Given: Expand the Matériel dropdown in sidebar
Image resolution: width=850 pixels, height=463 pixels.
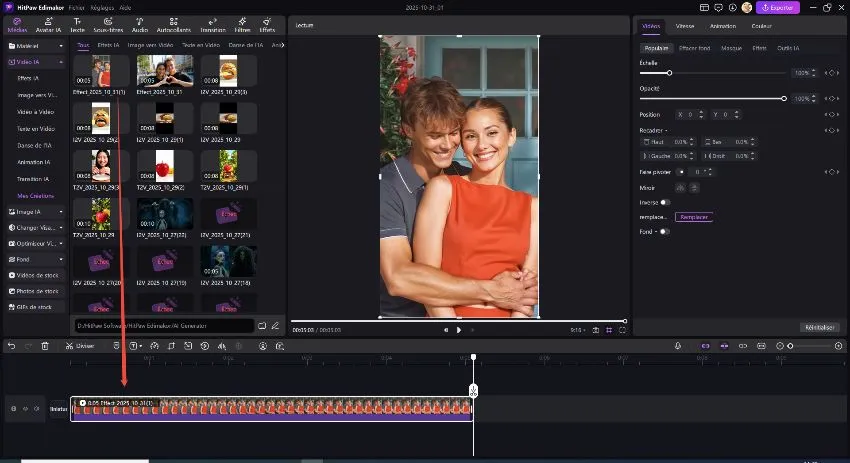Looking at the screenshot, I should click(x=61, y=46).
